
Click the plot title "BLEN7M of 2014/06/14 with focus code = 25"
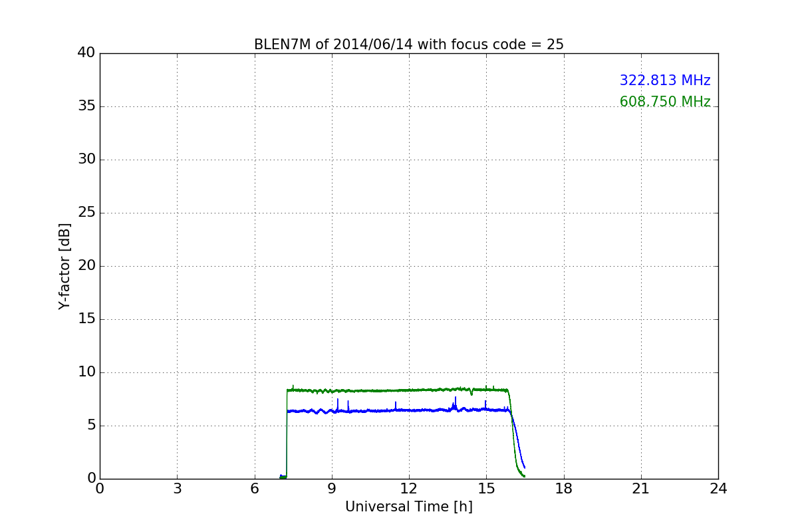click(408, 45)
